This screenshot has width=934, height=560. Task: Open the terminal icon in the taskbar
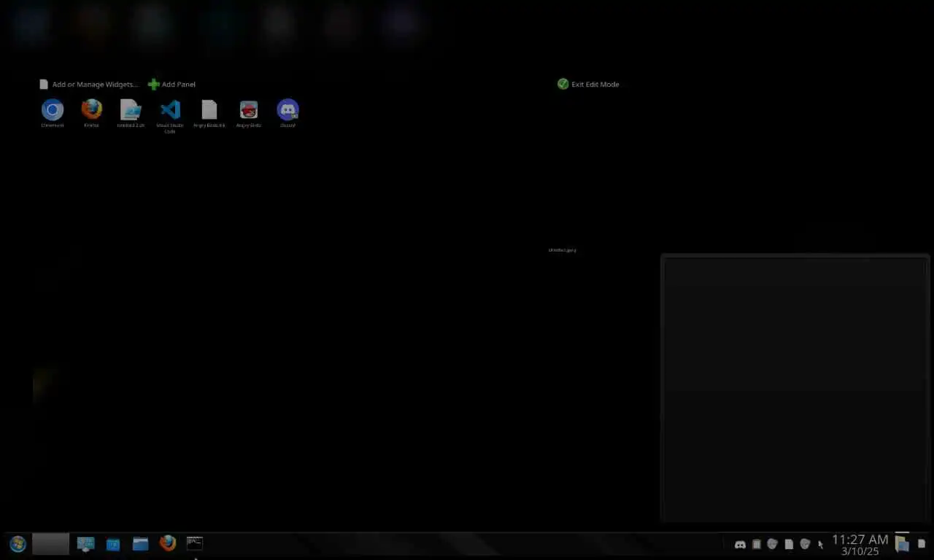pyautogui.click(x=194, y=542)
